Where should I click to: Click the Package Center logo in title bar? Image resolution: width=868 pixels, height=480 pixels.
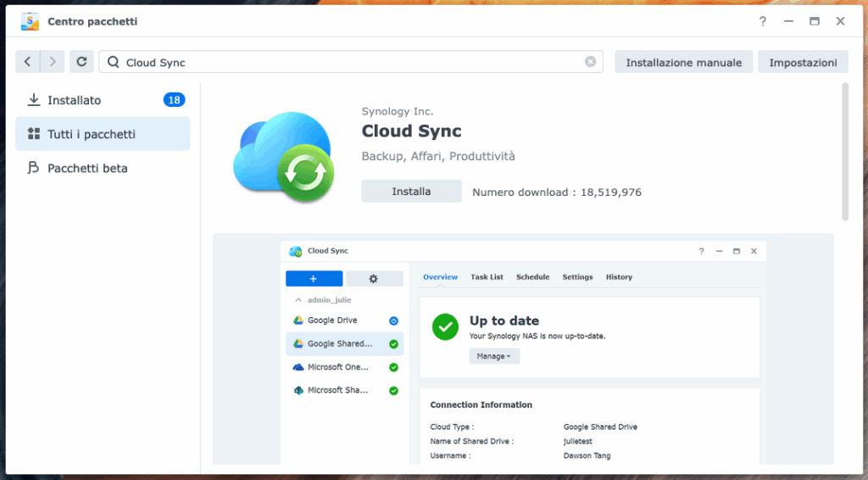coord(31,21)
